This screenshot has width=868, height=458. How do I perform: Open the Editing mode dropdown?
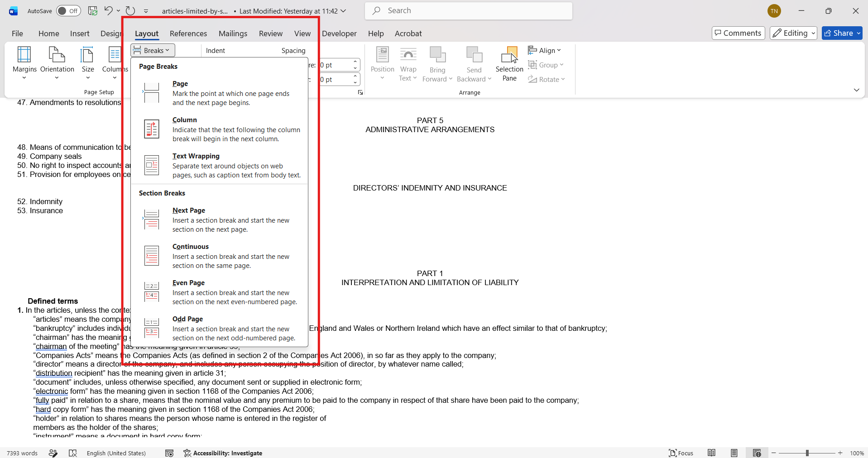pyautogui.click(x=793, y=33)
